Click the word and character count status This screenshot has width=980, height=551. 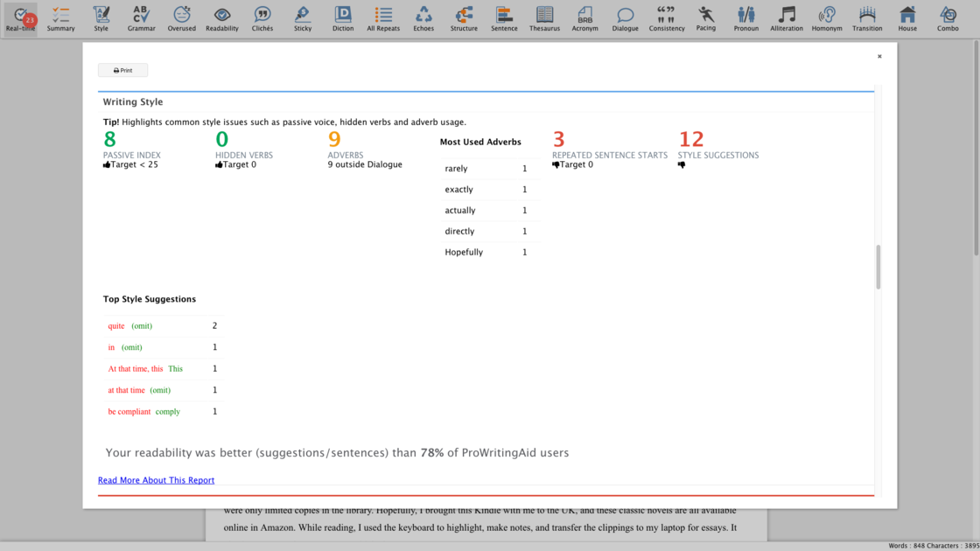(934, 546)
